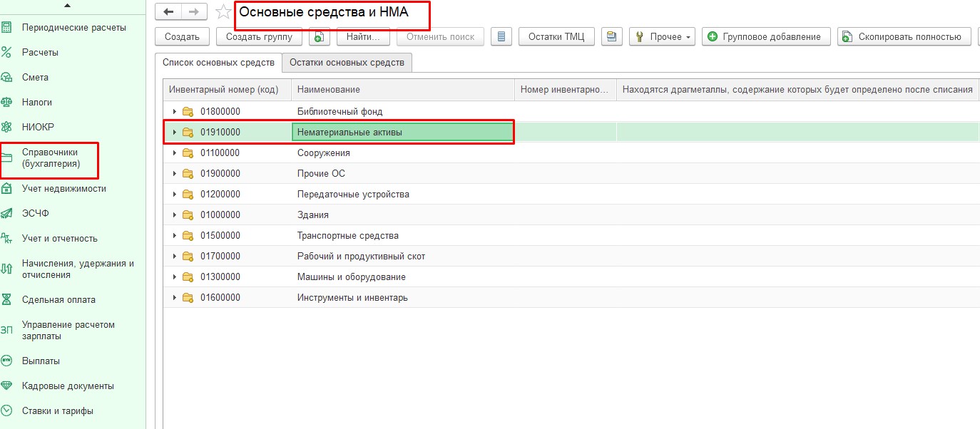Open Начисления, удержания и отчисления section
Viewport: 980px width, 429px height.
point(78,269)
